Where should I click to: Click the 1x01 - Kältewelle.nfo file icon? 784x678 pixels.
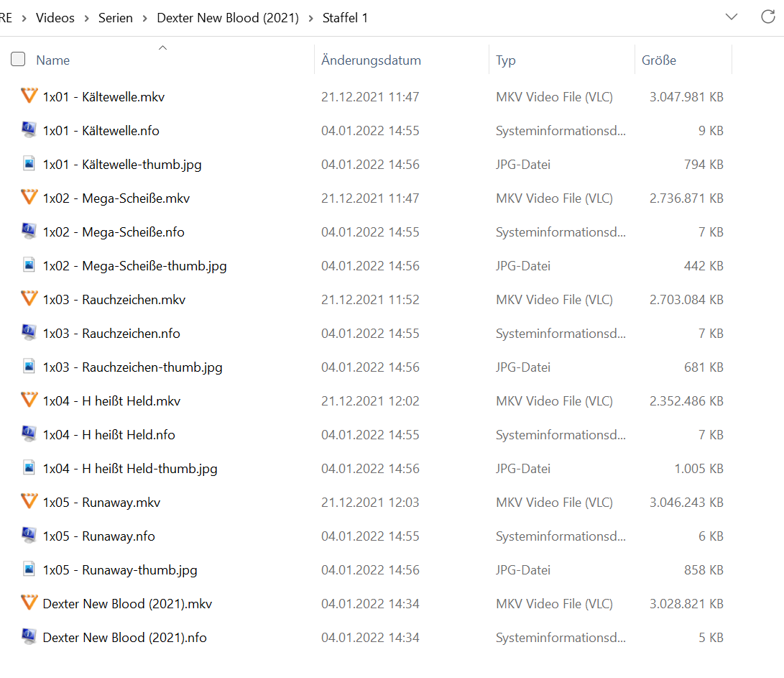point(29,130)
